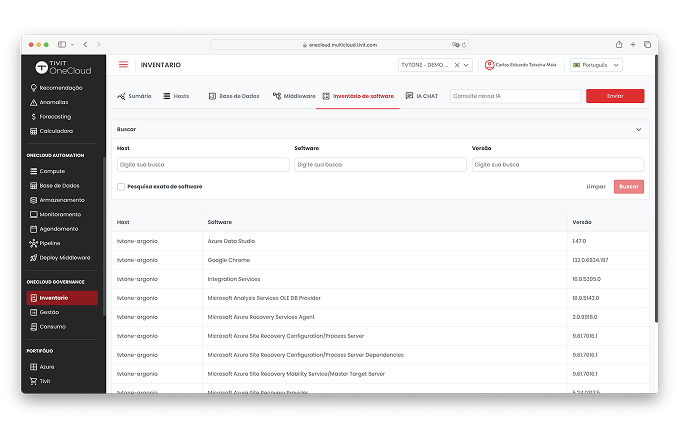This screenshot has width=680, height=442.
Task: Click the user profile avatar icon
Action: 489,65
